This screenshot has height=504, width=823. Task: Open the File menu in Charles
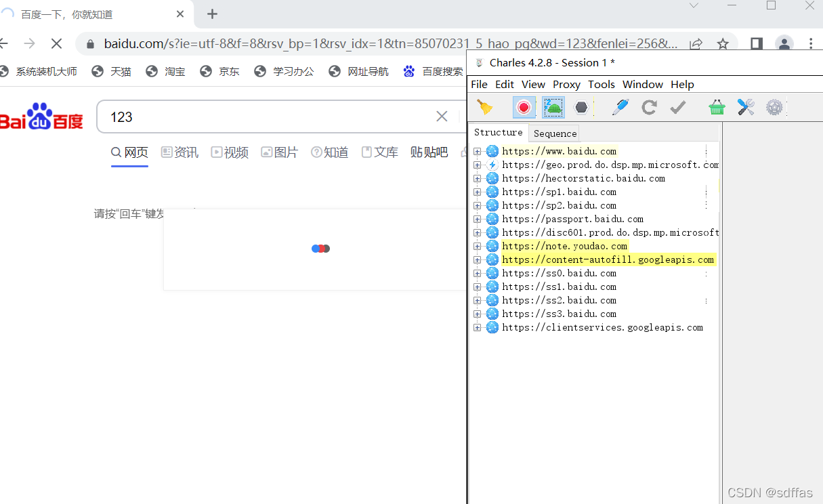click(x=479, y=85)
